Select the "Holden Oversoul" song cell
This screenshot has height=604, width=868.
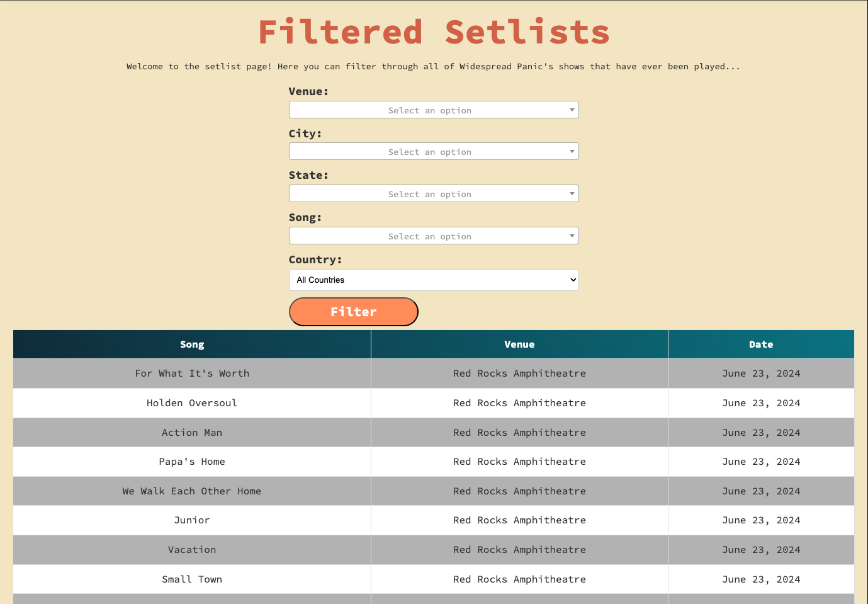coord(192,403)
